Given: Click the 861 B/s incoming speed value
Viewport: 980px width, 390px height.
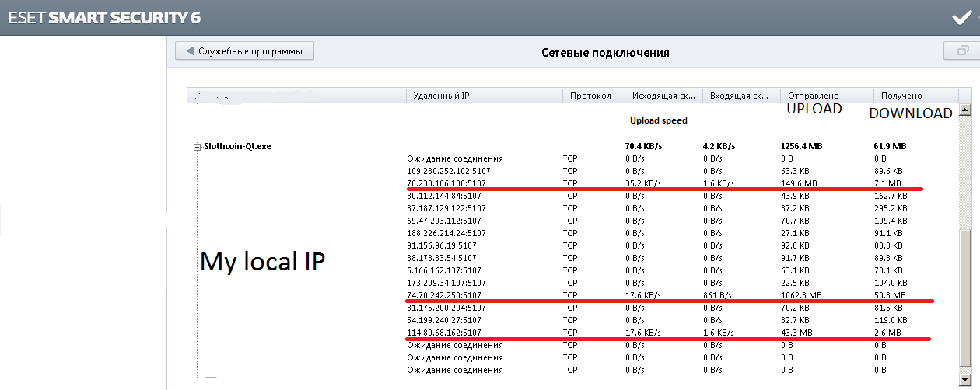Looking at the screenshot, I should pos(719,295).
